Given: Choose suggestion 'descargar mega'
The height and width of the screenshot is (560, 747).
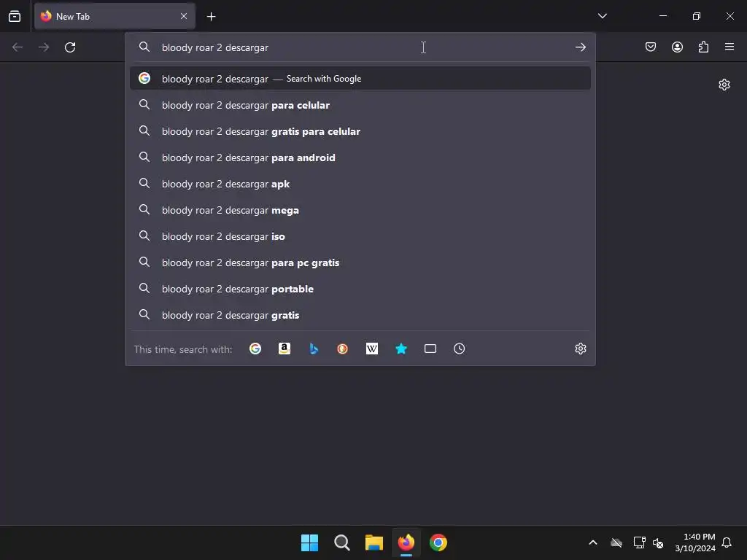Looking at the screenshot, I should 360,210.
